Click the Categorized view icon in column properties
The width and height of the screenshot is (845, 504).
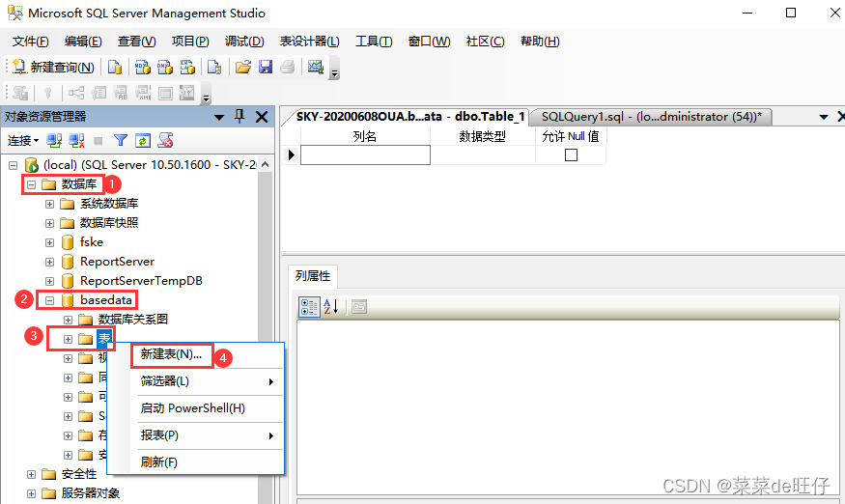309,307
